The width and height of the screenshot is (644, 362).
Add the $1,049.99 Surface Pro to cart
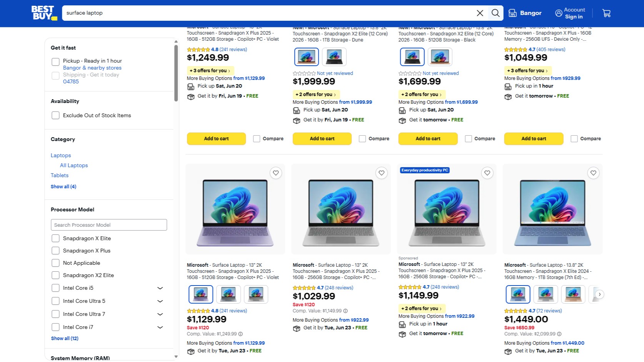point(534,139)
